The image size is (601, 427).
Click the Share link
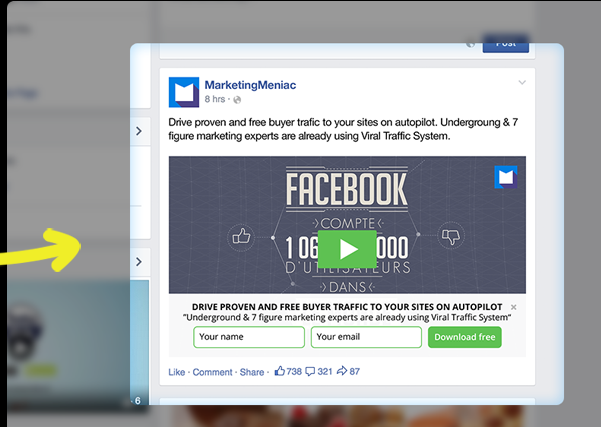(x=252, y=372)
